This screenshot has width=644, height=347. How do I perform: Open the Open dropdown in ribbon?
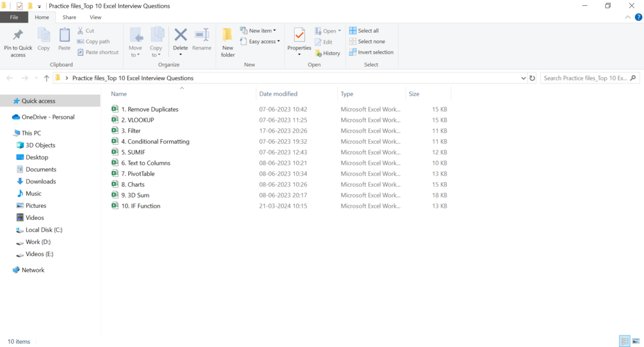click(327, 31)
